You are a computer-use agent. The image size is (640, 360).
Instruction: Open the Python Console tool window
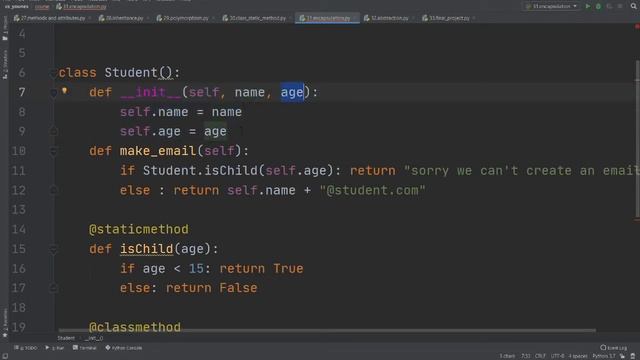(124, 348)
